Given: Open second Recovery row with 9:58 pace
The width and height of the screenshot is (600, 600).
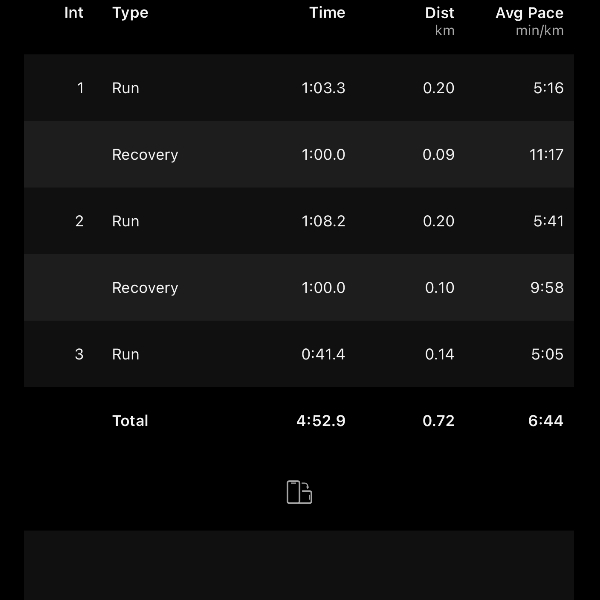Looking at the screenshot, I should tap(299, 287).
